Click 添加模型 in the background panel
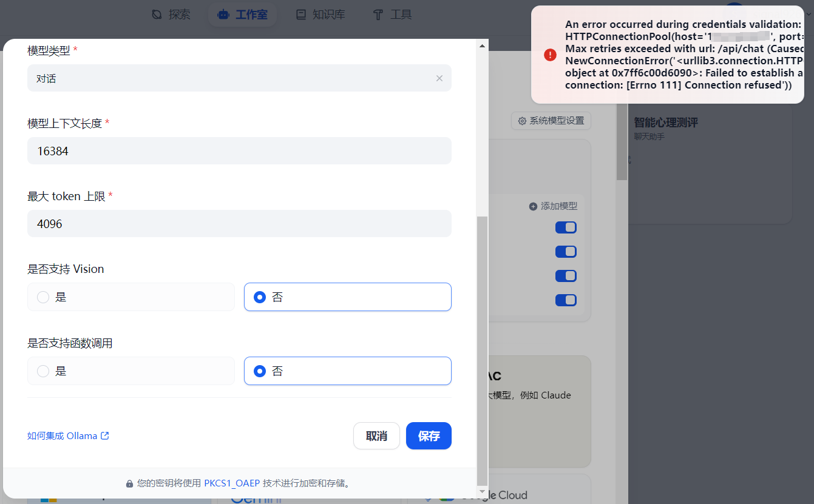The height and width of the screenshot is (504, 814). (x=553, y=206)
